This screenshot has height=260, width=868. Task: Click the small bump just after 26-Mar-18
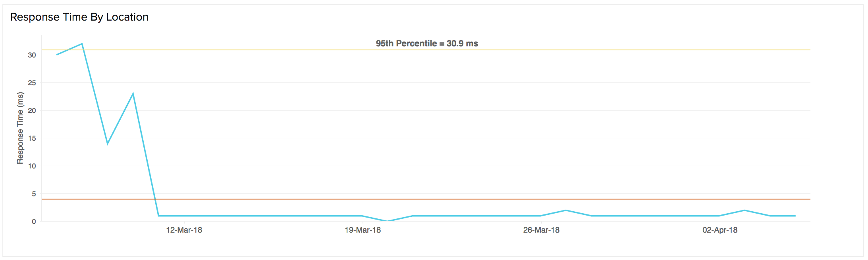click(566, 210)
